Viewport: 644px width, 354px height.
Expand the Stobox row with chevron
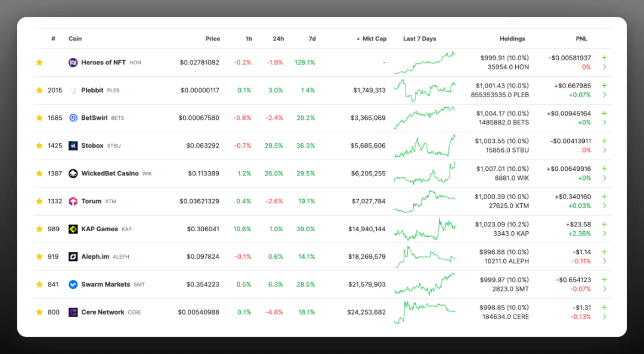604,150
